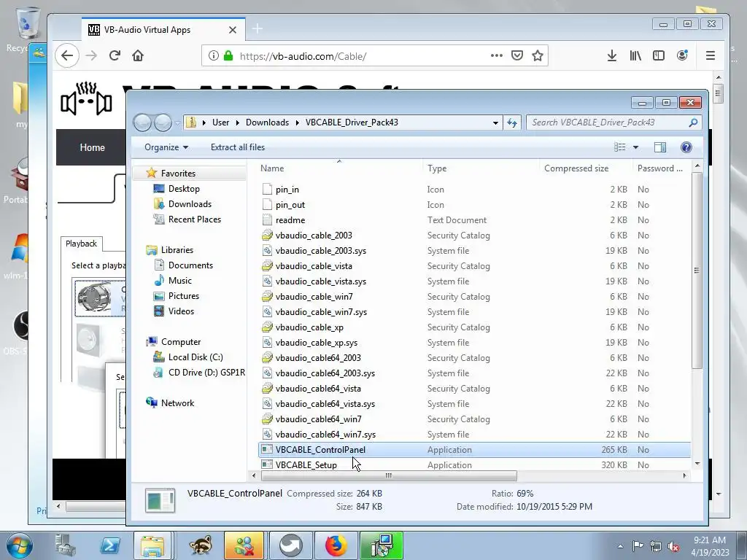Click Explorer horizontal scrollbar right arrow
Viewport: 747px width, 560px height.
click(684, 475)
